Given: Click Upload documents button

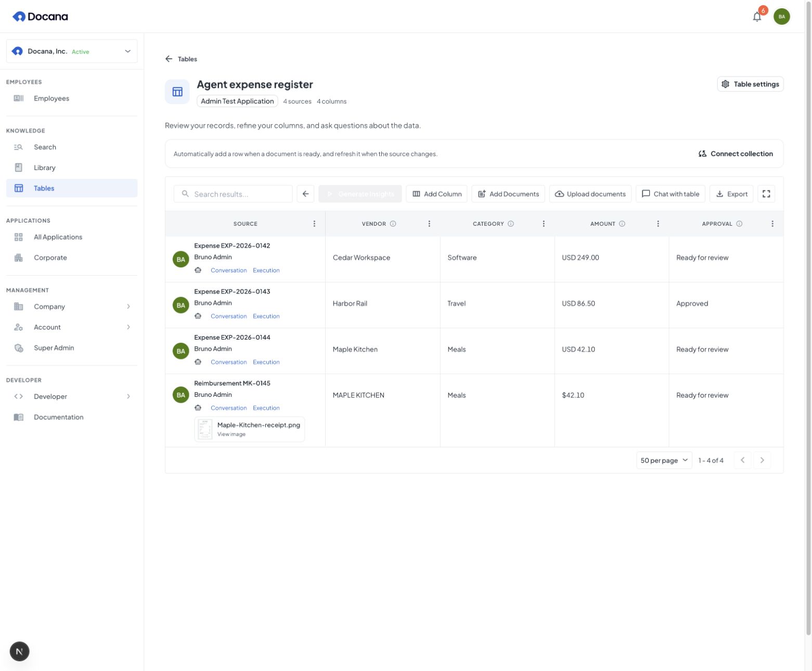Looking at the screenshot, I should 590,194.
